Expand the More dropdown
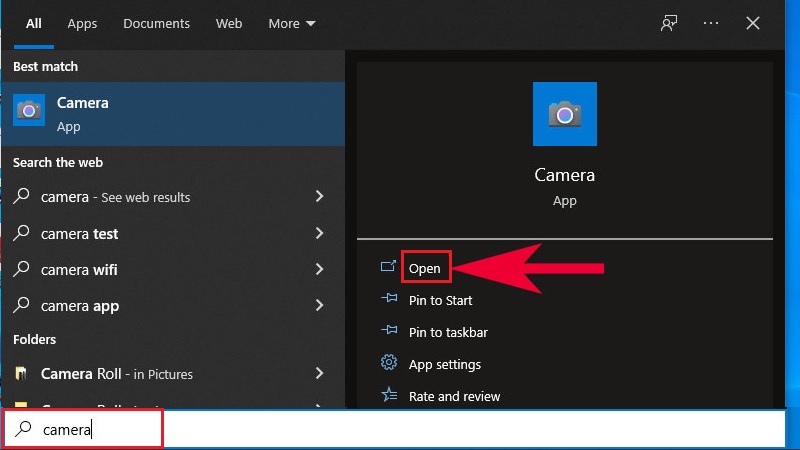The image size is (800, 450). [292, 24]
